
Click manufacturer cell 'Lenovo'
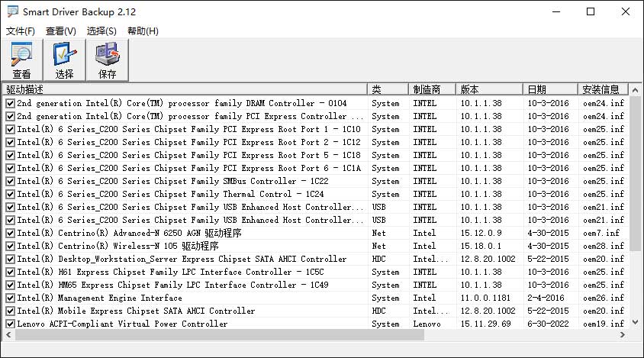coord(427,324)
